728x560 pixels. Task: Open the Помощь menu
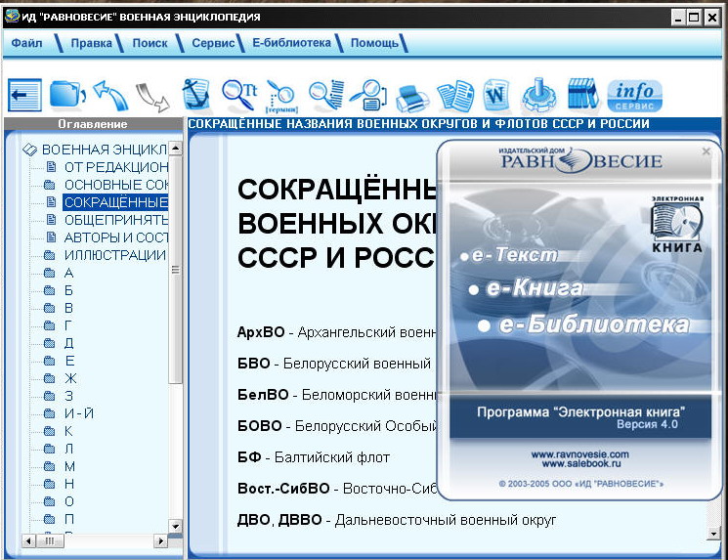point(374,43)
